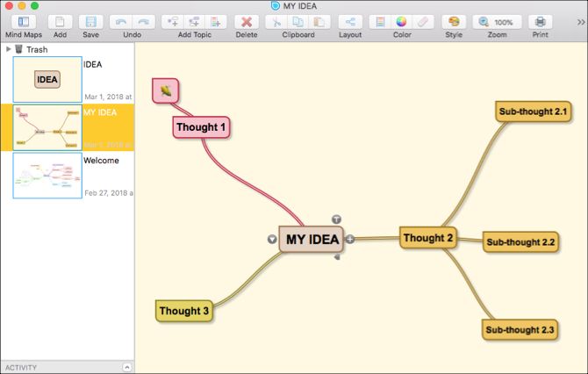Open the Welcome mind map thumbnail
This screenshot has height=374, width=588.
click(47, 176)
